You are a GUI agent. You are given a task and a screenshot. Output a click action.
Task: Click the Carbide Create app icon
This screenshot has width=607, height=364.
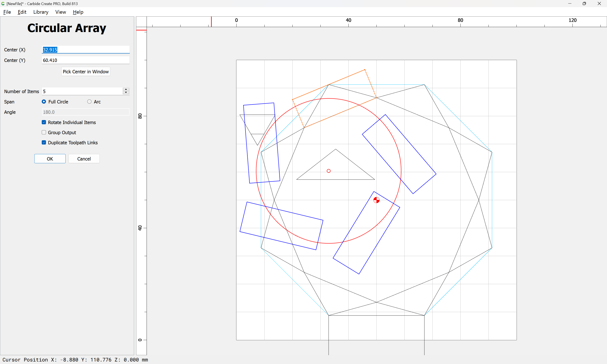click(x=3, y=4)
